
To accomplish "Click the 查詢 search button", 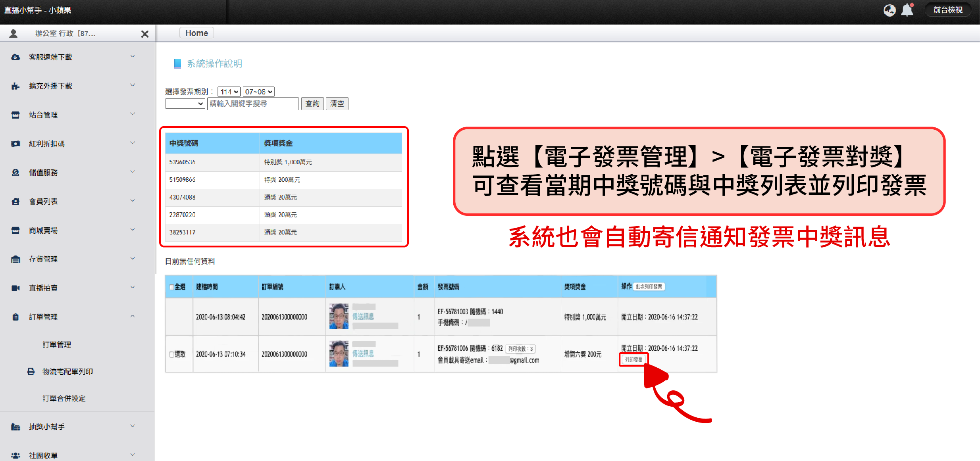I will [x=312, y=104].
